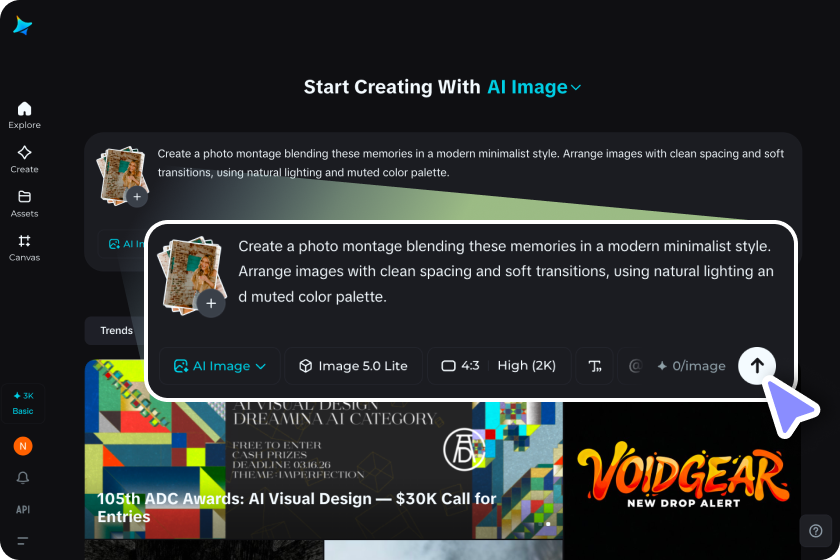The width and height of the screenshot is (840, 560).
Task: Choose model via Image 5.0 Lite selector
Action: tap(353, 366)
